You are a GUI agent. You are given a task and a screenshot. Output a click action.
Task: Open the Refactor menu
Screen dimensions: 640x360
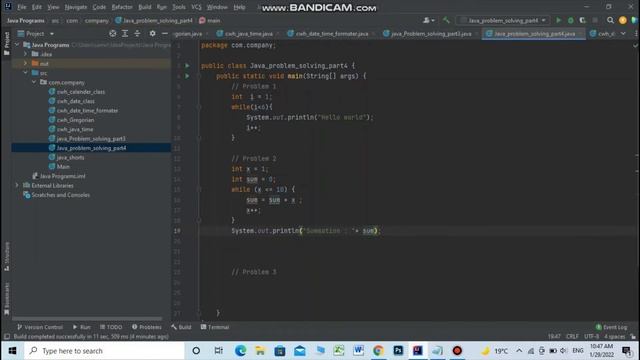(x=122, y=7)
